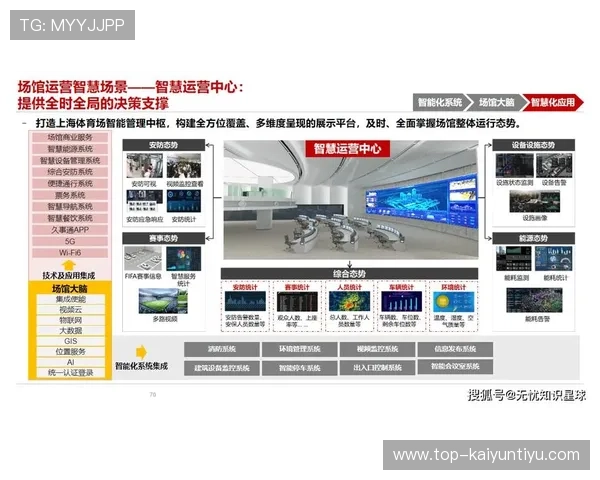
Task: Click the 安防态势 panel header
Action: pyautogui.click(x=163, y=145)
